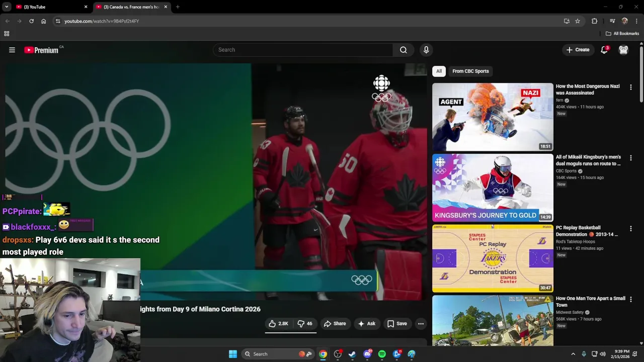
Task: Install or cast icon in address bar
Action: point(567,21)
